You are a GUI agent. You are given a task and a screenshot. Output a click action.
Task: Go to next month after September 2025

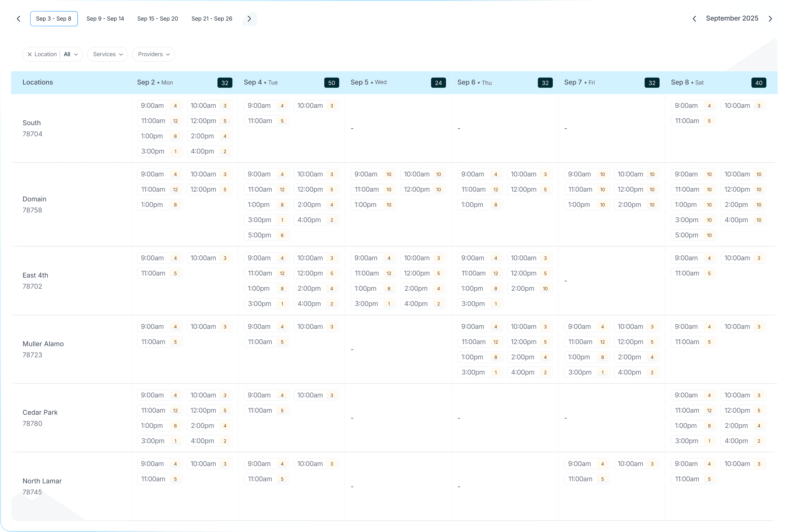[770, 19]
